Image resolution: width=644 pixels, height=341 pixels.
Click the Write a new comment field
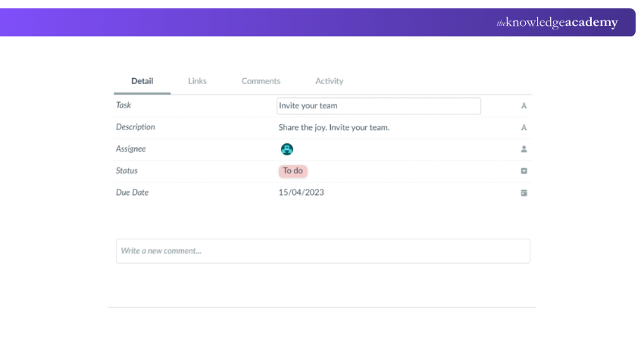323,251
